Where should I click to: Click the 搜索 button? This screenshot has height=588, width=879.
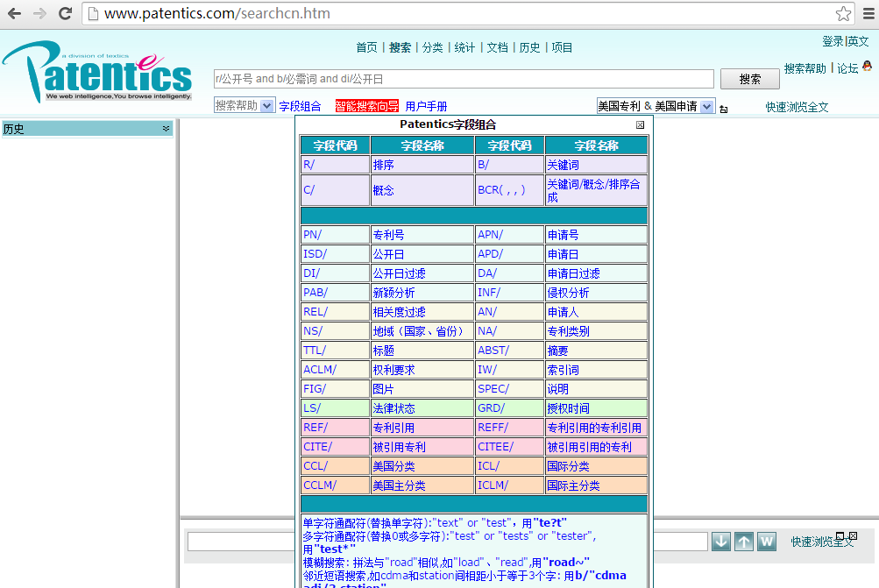[x=750, y=79]
